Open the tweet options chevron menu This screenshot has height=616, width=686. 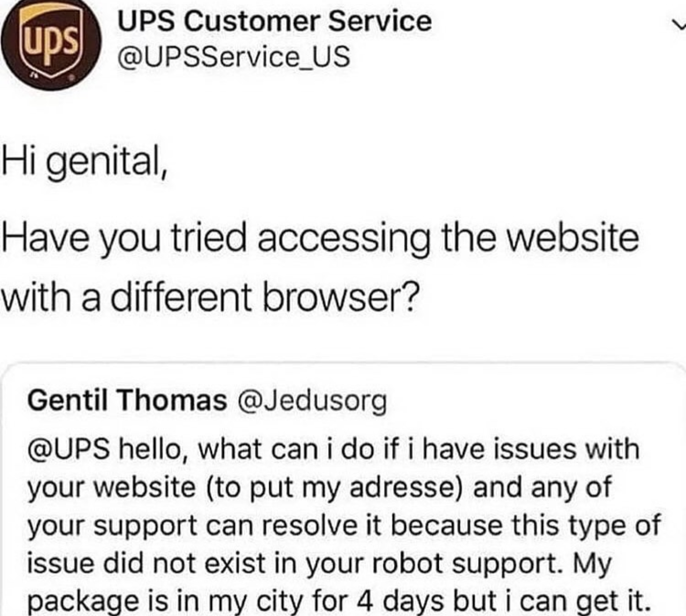pyautogui.click(x=679, y=24)
